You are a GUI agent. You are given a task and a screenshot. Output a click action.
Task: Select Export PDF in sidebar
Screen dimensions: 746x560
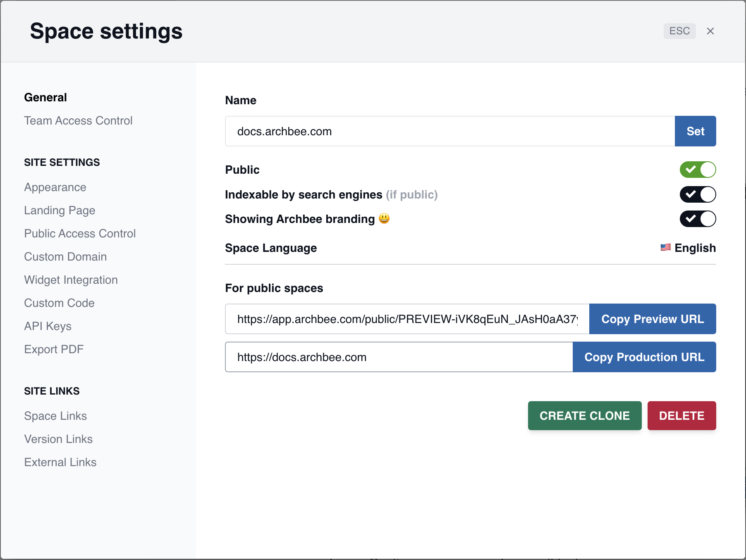pyautogui.click(x=54, y=349)
